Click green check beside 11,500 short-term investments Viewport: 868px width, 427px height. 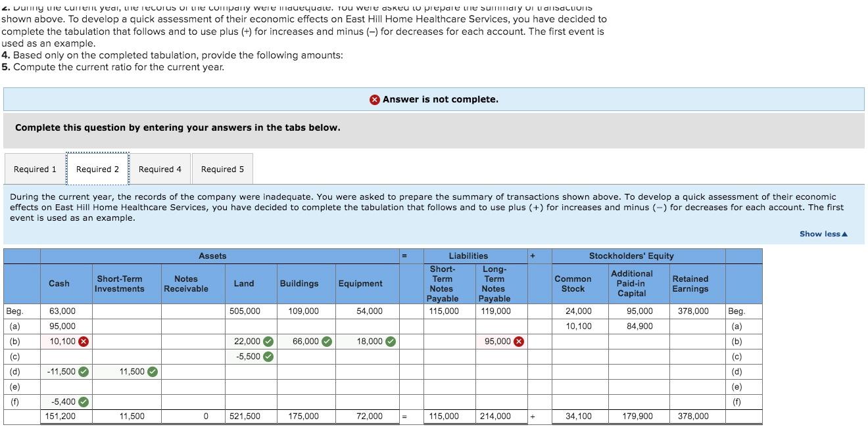pos(152,372)
